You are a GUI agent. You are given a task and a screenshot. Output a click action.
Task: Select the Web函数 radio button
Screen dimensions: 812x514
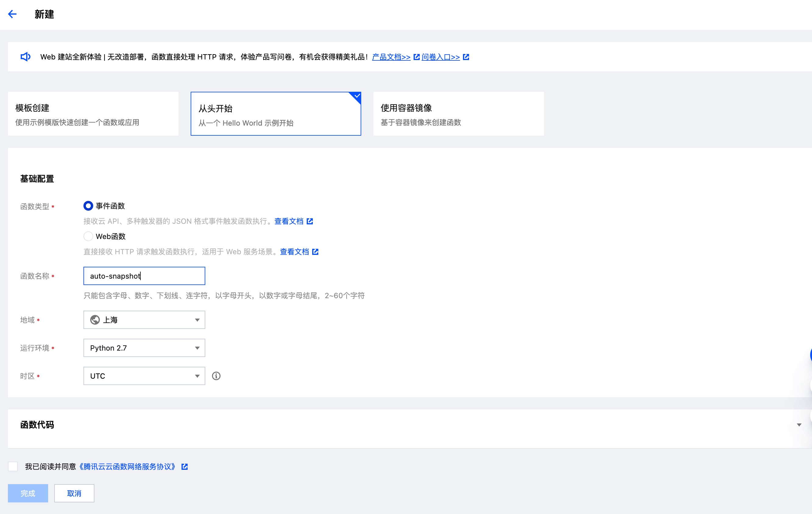[x=88, y=236]
